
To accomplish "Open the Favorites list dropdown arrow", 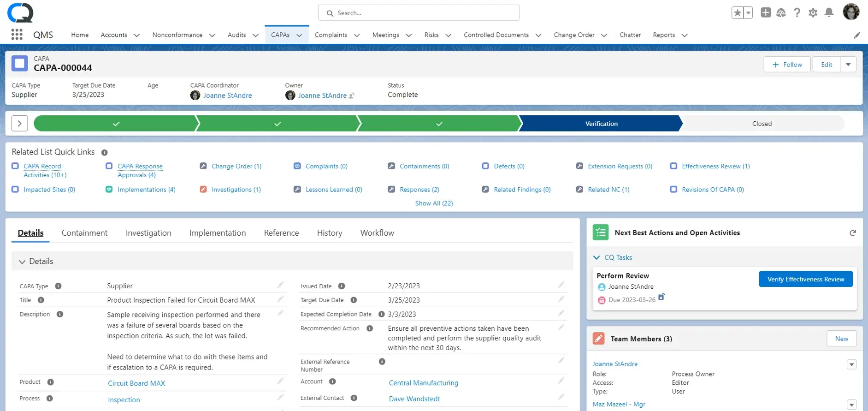I will click(748, 13).
